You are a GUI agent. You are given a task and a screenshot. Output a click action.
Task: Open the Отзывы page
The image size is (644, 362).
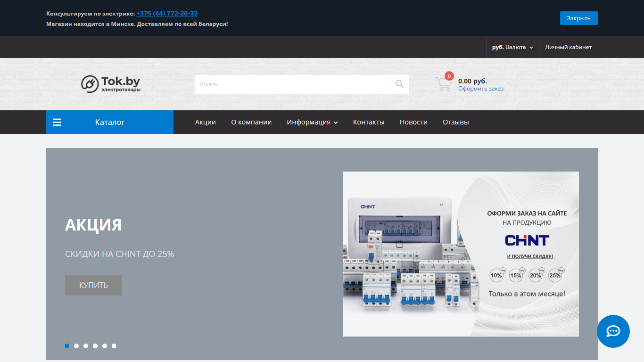click(456, 122)
